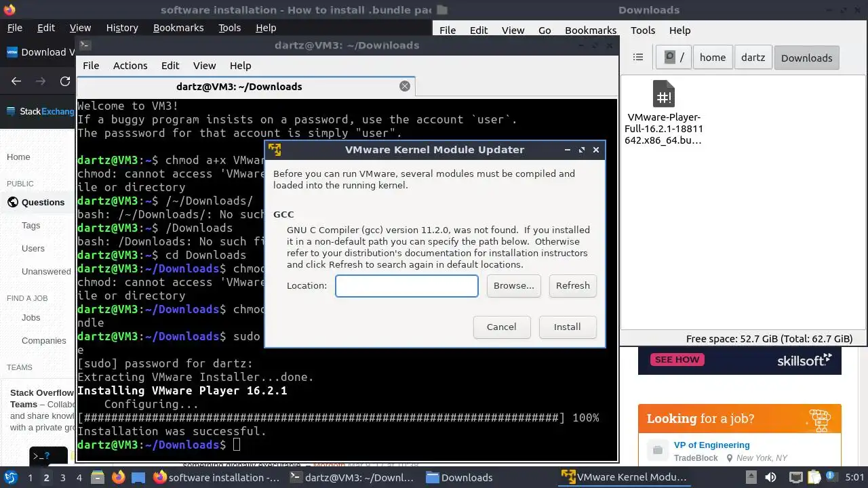Open Firefox Bookmarks menu
The width and height of the screenshot is (868, 488).
[x=178, y=28]
